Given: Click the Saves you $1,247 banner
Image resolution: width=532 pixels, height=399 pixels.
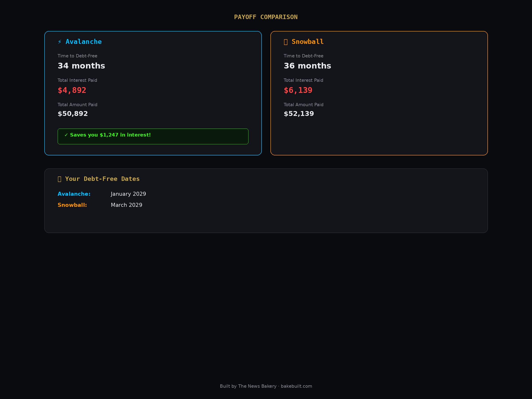Looking at the screenshot, I should point(153,136).
